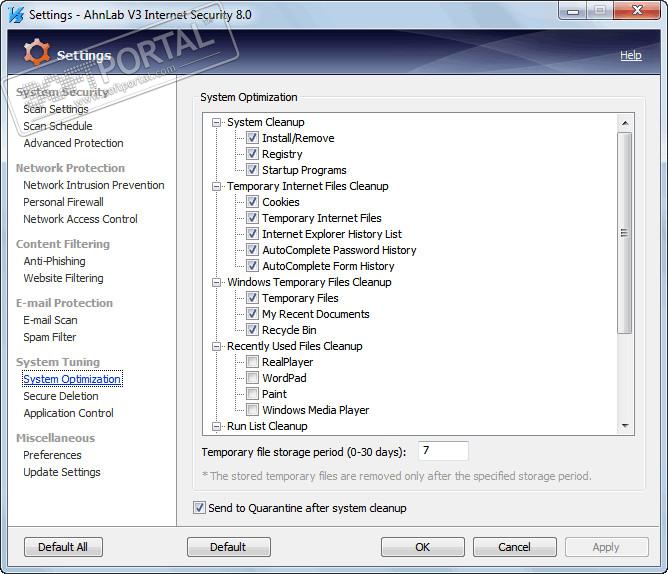Screen dimensions: 668x574
Task: Click the Default All button
Action: tap(63, 547)
